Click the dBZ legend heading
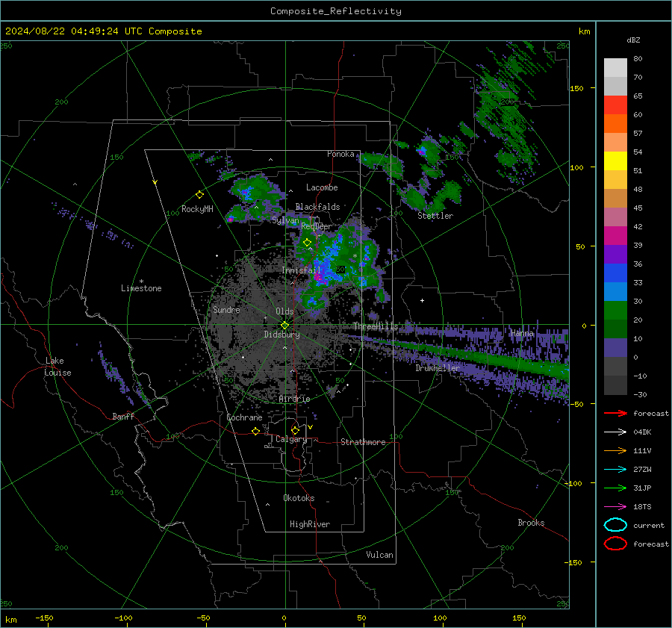The width and height of the screenshot is (672, 628). 633,40
